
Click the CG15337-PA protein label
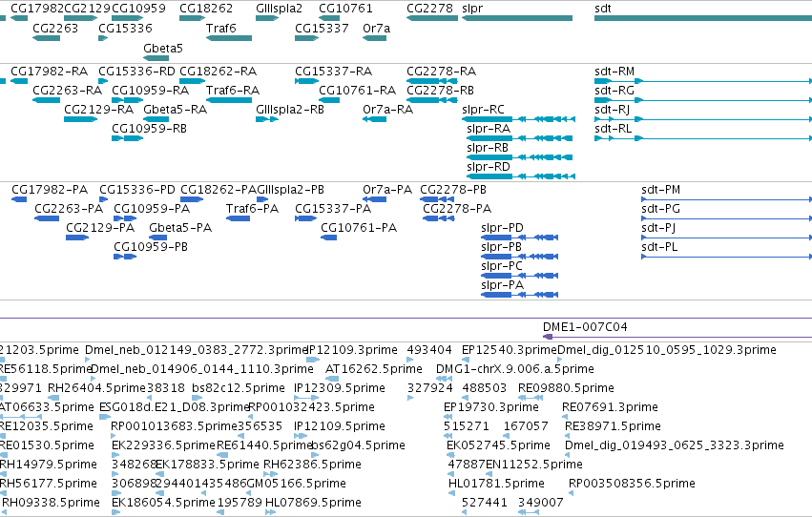pos(333,209)
